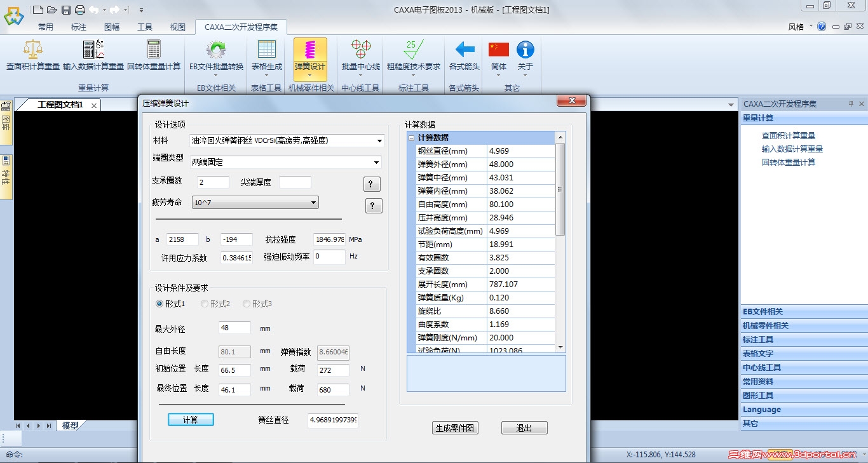Open the tab list arrow above drawing area
This screenshot has height=463, width=868.
pos(731,105)
